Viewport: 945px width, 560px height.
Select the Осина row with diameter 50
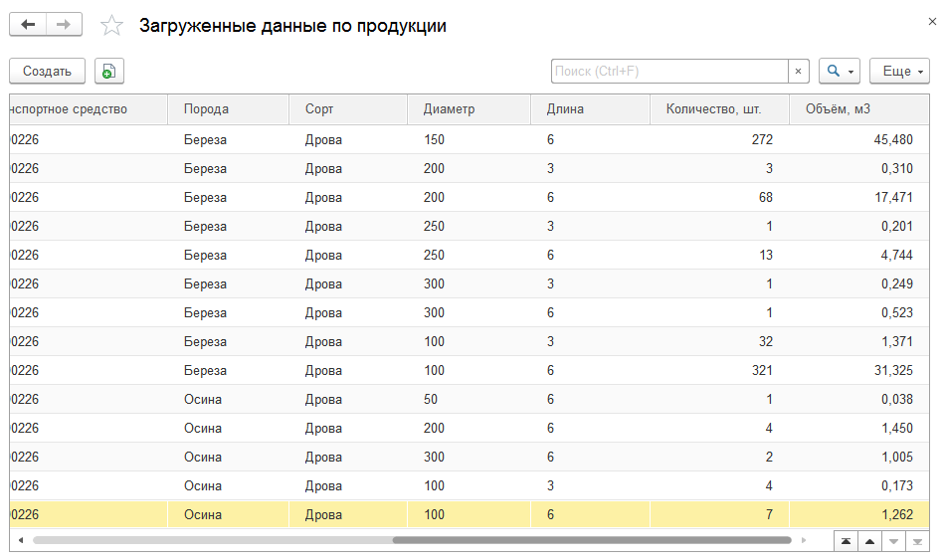tap(469, 399)
